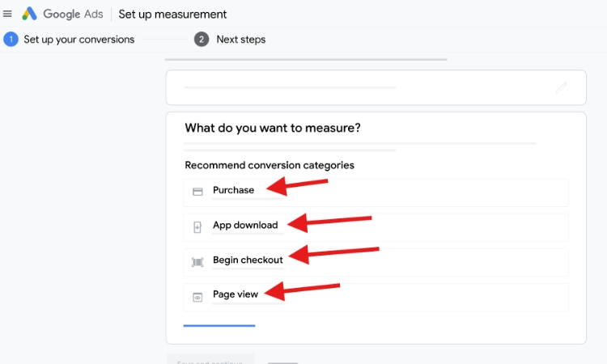
Task: Choose the Page view conversion category
Action: [376, 297]
